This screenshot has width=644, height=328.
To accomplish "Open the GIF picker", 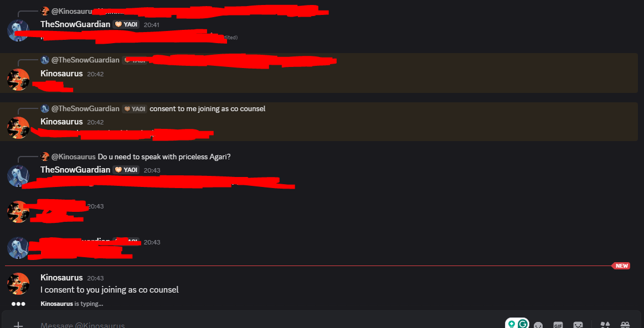I will coord(558,325).
